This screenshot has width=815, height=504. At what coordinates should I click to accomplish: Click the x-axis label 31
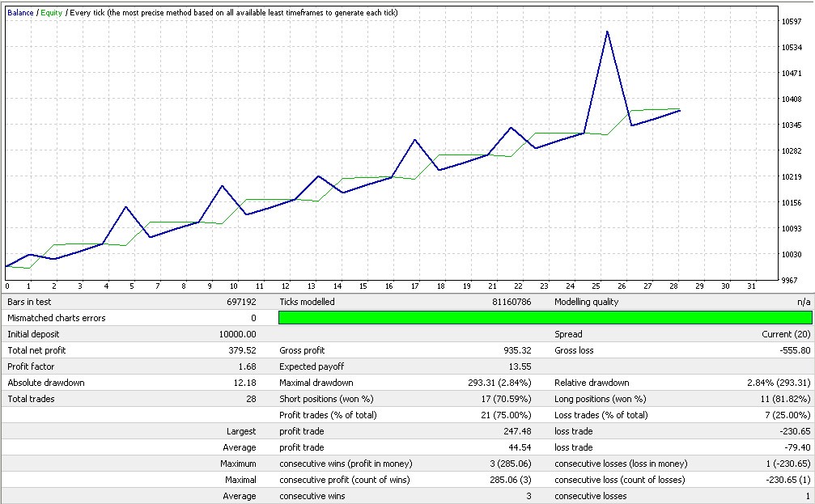pos(751,286)
